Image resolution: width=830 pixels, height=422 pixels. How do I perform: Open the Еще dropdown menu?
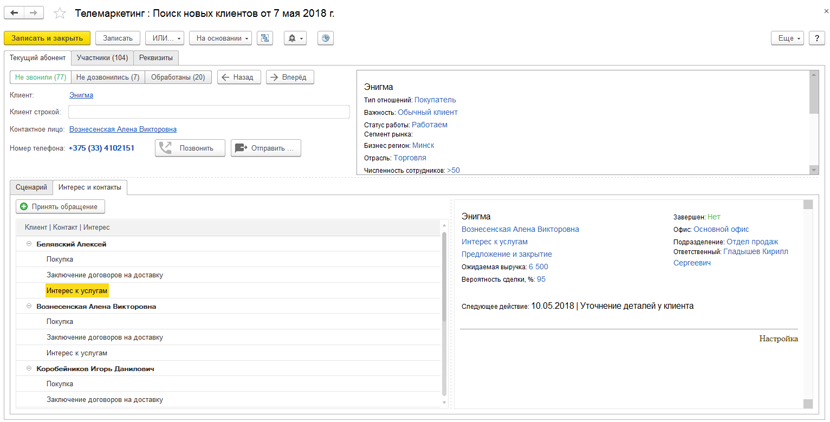click(x=787, y=38)
